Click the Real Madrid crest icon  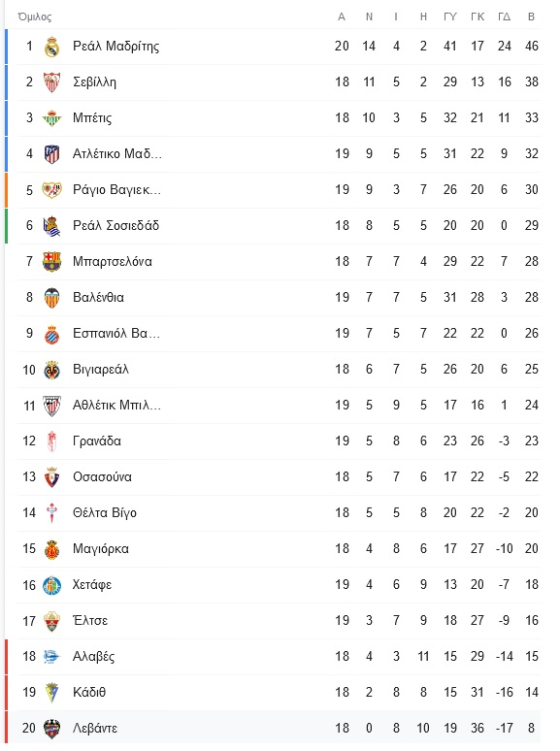click(x=51, y=47)
